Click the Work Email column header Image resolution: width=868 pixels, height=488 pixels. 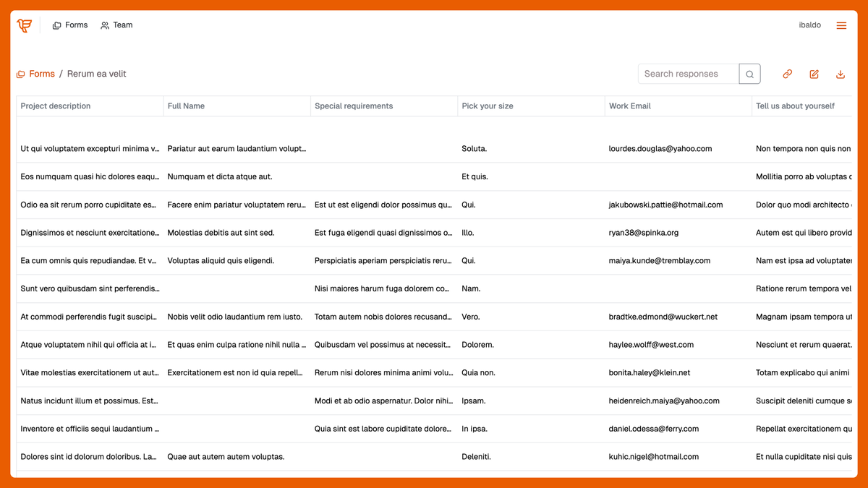[629, 106]
